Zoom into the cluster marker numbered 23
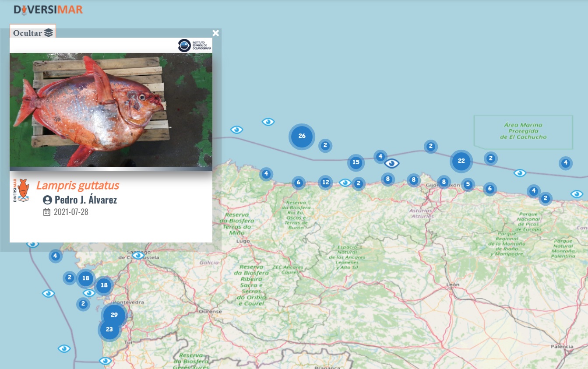This screenshot has width=588, height=369. click(x=109, y=330)
